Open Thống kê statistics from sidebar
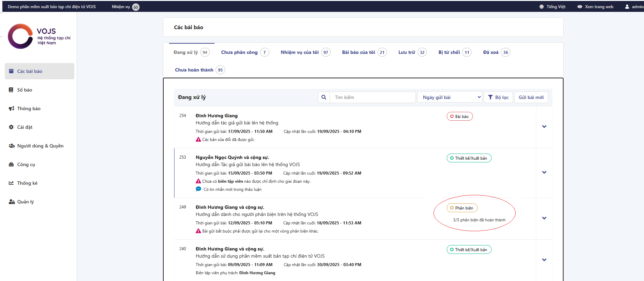 tap(27, 183)
